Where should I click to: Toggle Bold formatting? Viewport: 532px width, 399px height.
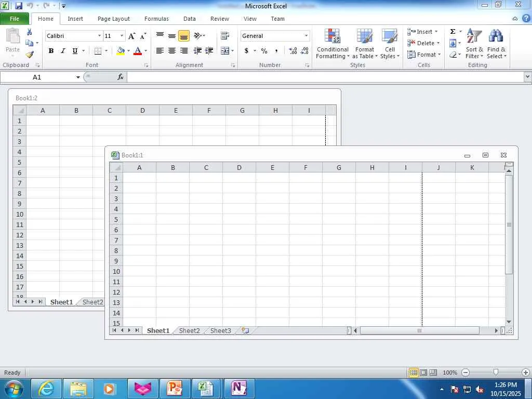coord(51,51)
